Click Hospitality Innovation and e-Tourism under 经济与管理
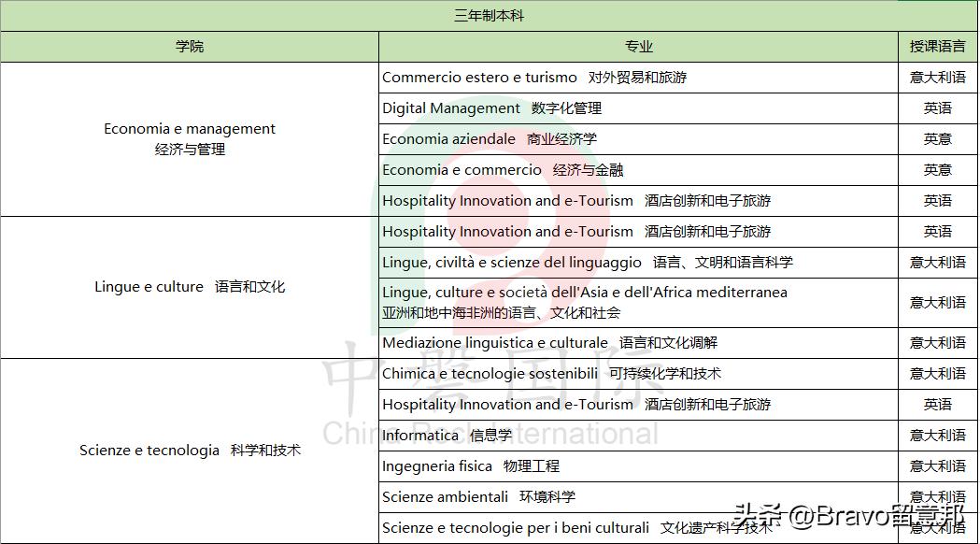Screen dimensions: 980x544 (576, 200)
